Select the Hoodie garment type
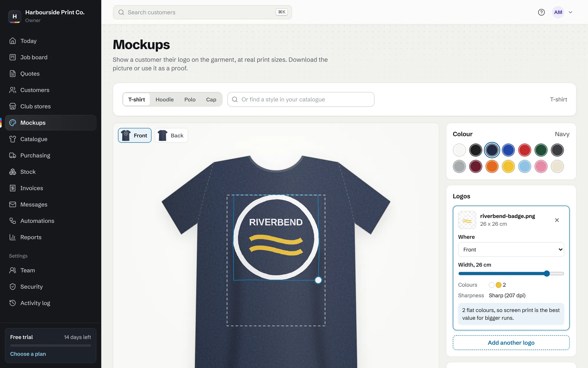Image resolution: width=588 pixels, height=368 pixels. 165,100
